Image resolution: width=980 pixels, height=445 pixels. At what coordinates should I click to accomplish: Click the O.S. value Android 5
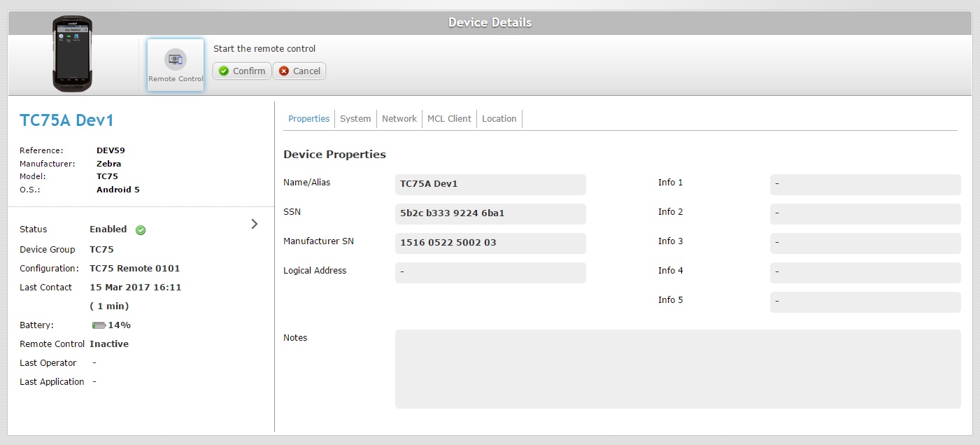pos(118,190)
